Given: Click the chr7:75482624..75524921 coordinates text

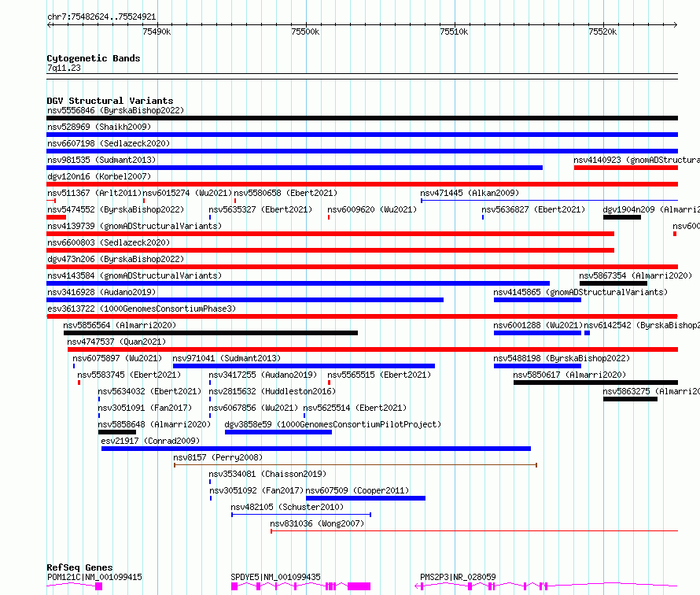Looking at the screenshot, I should click(101, 17).
